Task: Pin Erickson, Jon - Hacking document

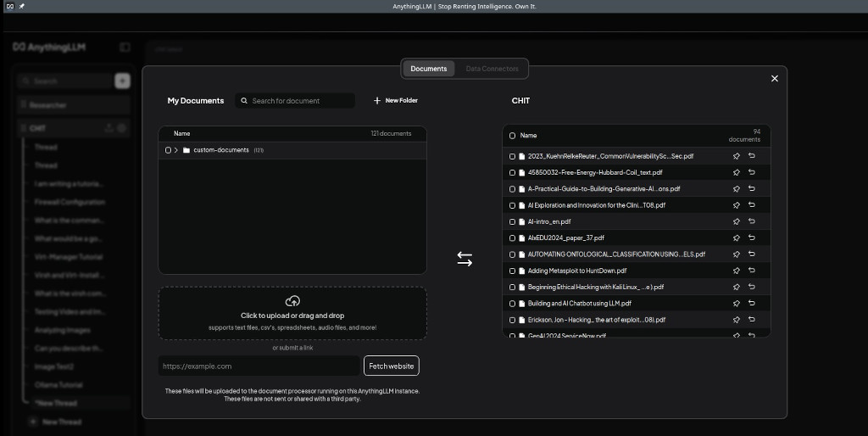Action: pos(737,320)
